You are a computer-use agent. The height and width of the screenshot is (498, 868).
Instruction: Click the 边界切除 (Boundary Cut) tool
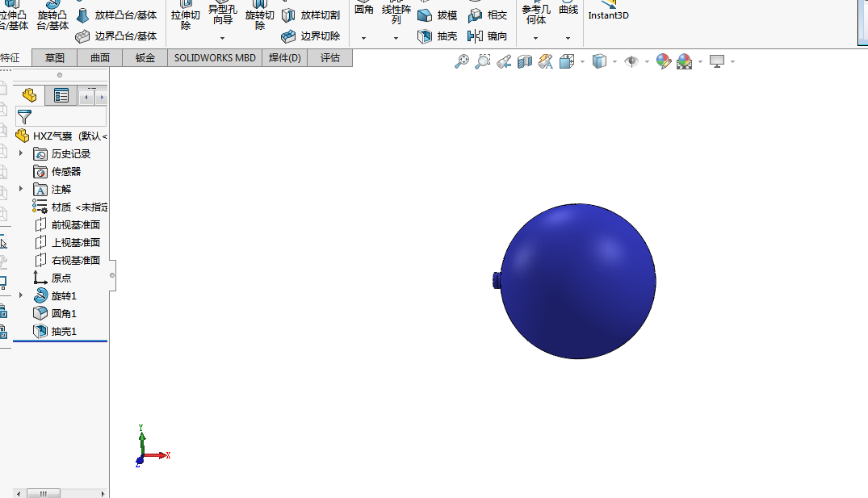tap(311, 36)
